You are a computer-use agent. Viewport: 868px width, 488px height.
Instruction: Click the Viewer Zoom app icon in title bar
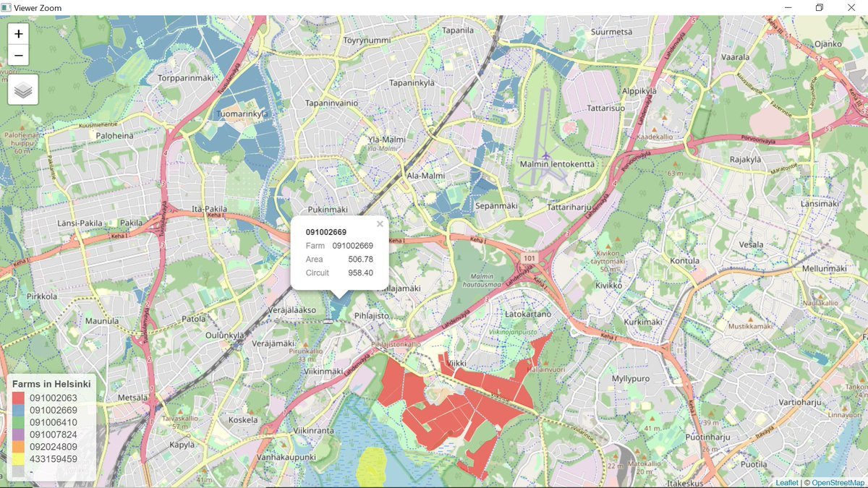click(7, 7)
